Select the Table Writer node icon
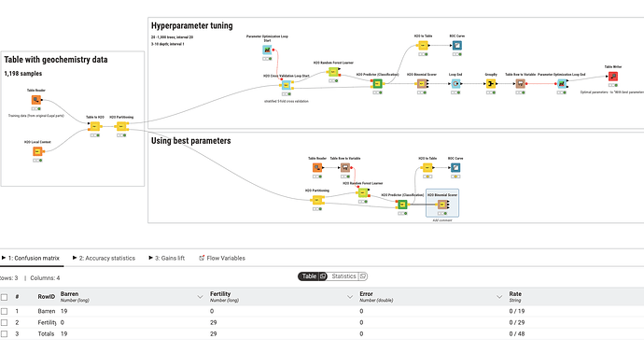Image resolution: width=644 pixels, height=353 pixels. pyautogui.click(x=613, y=77)
